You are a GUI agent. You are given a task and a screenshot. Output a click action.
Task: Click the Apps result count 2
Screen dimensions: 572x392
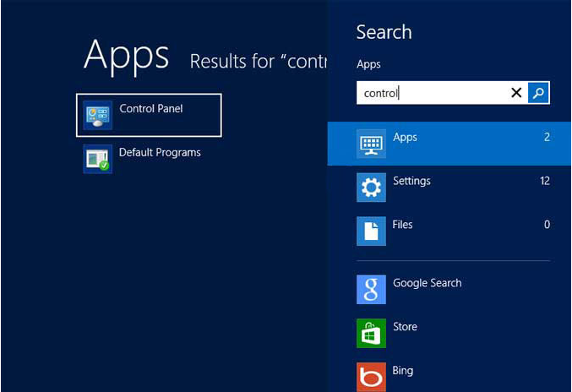coord(547,137)
